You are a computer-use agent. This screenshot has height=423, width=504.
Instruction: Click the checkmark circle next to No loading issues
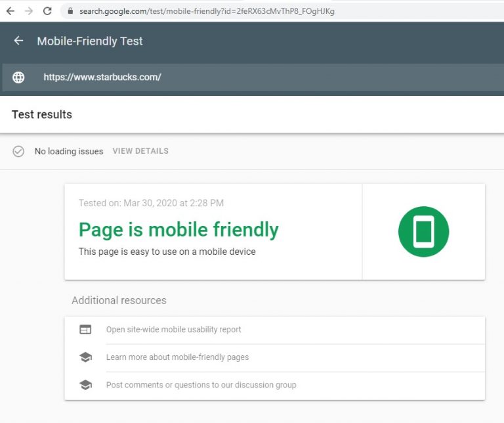18,151
